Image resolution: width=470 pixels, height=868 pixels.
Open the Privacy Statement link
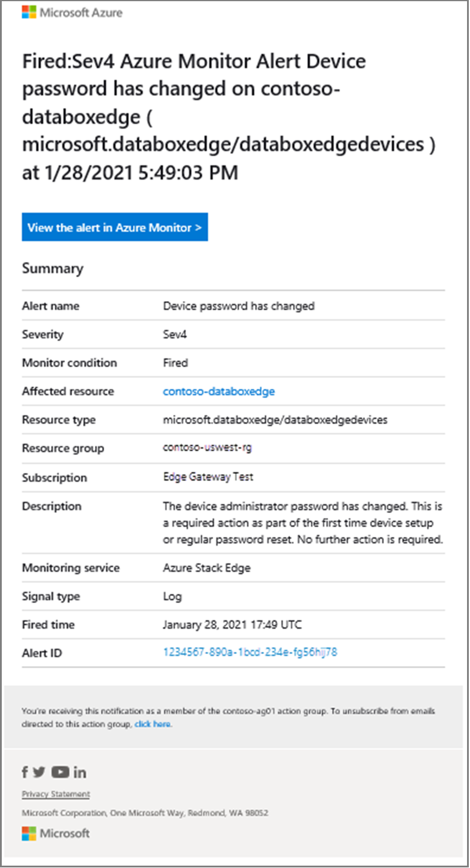point(55,794)
